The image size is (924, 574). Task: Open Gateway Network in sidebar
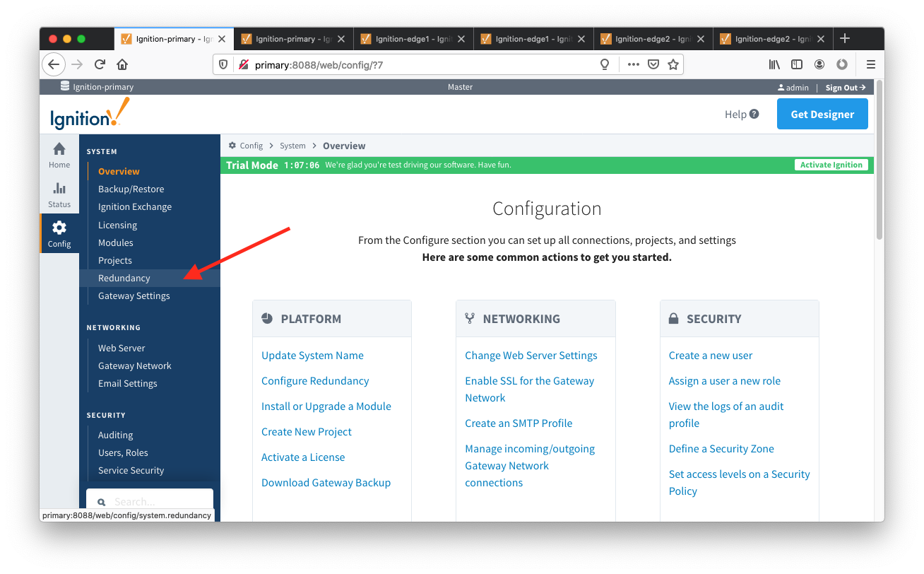pos(134,365)
